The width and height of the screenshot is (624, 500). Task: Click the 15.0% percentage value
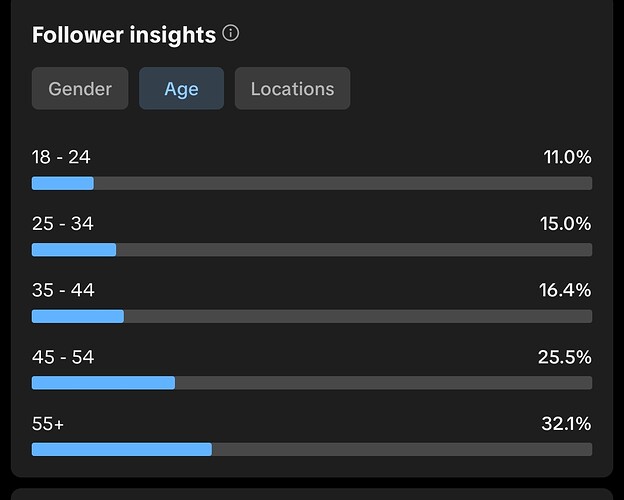point(566,224)
